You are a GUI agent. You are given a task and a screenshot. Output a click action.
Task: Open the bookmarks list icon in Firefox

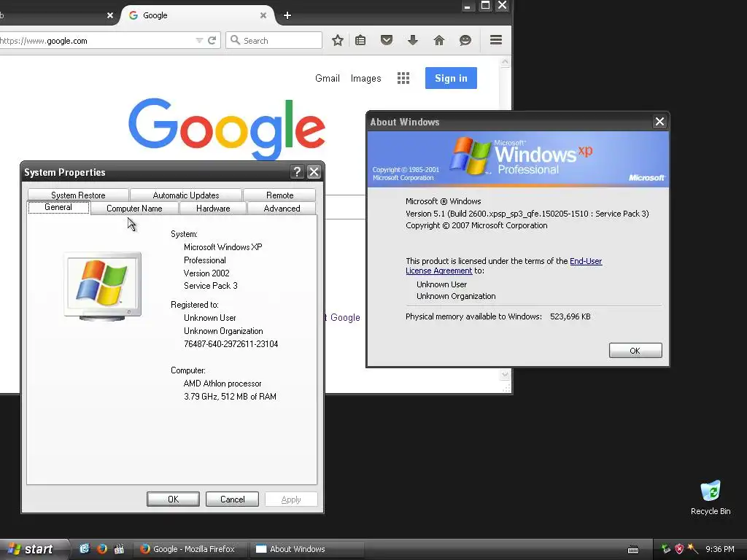(x=360, y=41)
